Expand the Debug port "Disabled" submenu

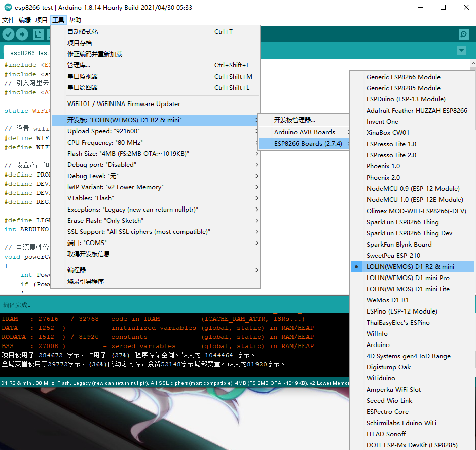click(155, 165)
